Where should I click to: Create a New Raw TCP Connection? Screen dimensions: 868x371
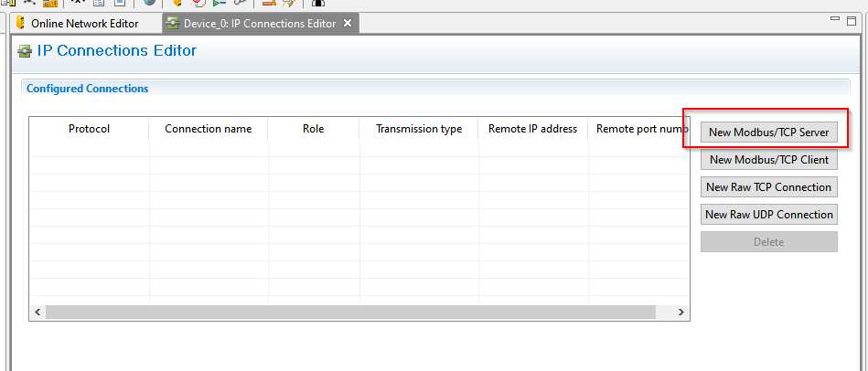[x=769, y=187]
